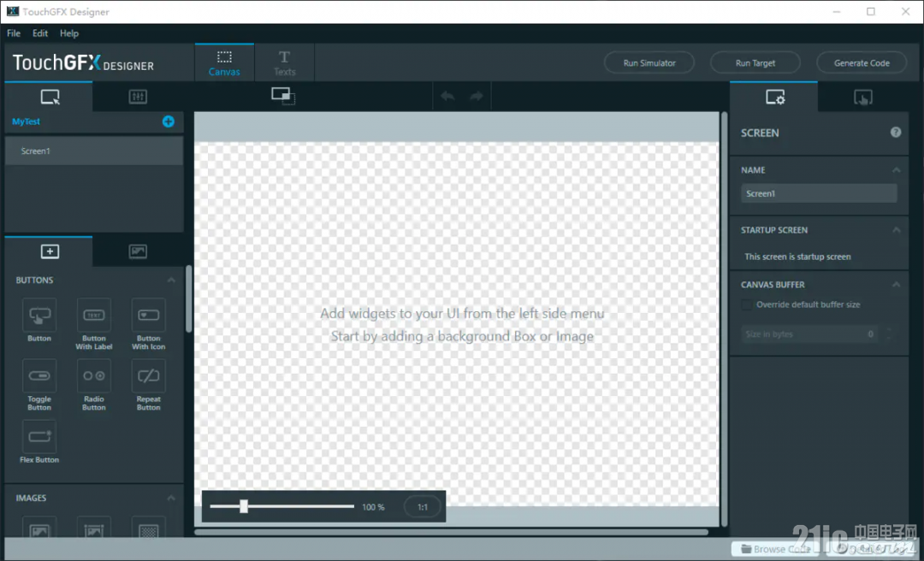Image resolution: width=924 pixels, height=561 pixels.
Task: Collapse the BUTTONS widget group
Action: pyautogui.click(x=171, y=280)
